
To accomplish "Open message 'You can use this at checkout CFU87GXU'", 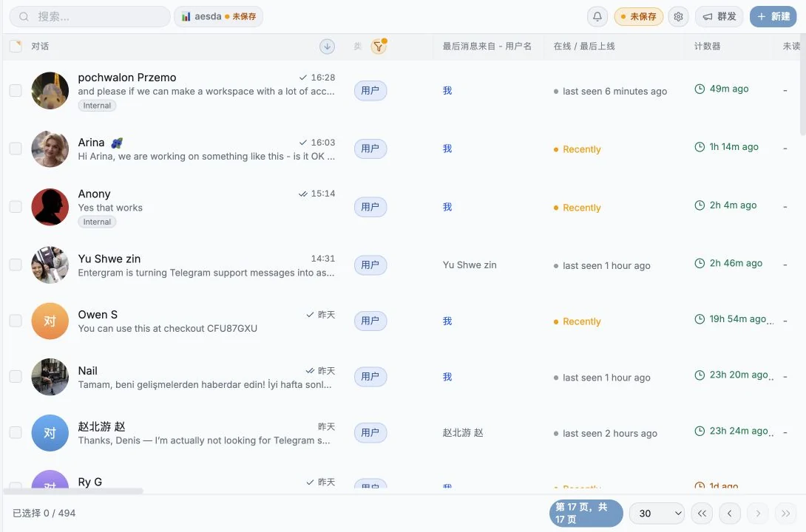I will [168, 328].
